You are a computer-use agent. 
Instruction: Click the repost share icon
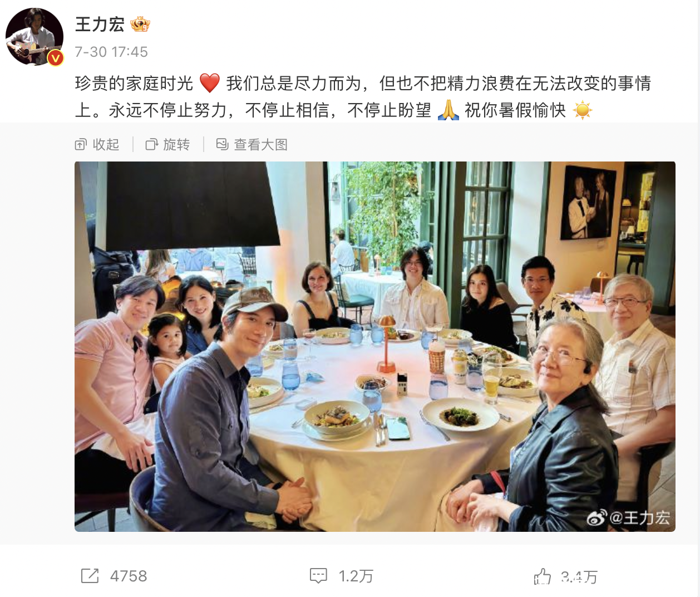90,576
